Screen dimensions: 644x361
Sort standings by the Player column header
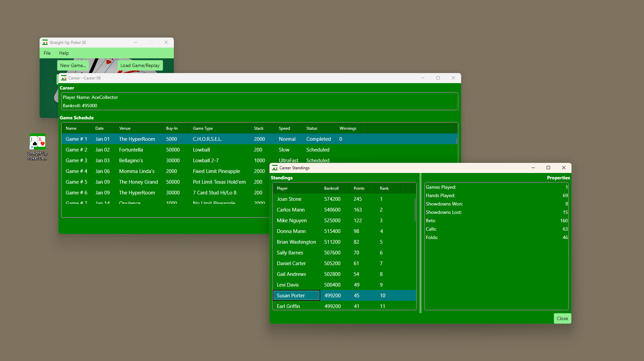tap(282, 188)
